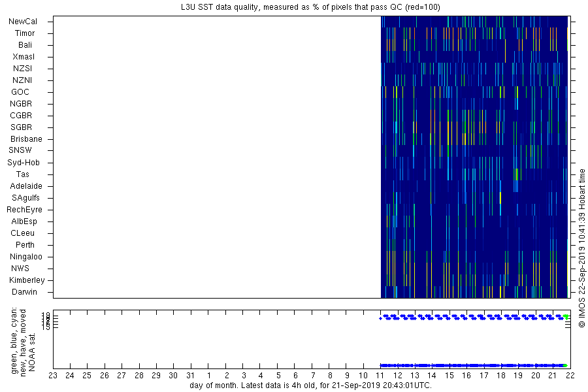Click the NewCal row label
Viewport: 588px width, 392px height.
coord(23,22)
